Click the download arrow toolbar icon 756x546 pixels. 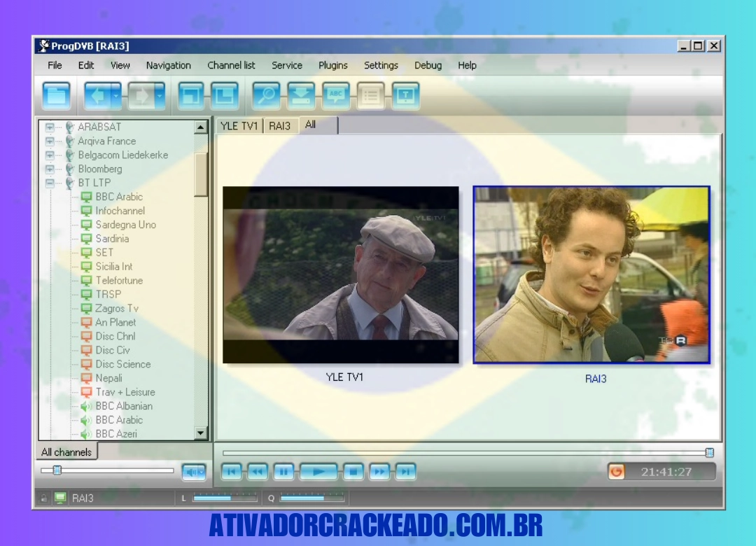[301, 95]
